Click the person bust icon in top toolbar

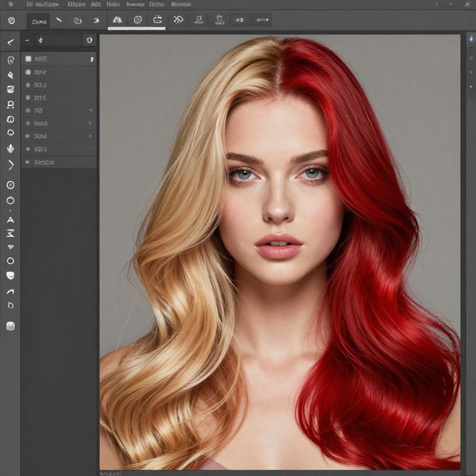(x=219, y=20)
